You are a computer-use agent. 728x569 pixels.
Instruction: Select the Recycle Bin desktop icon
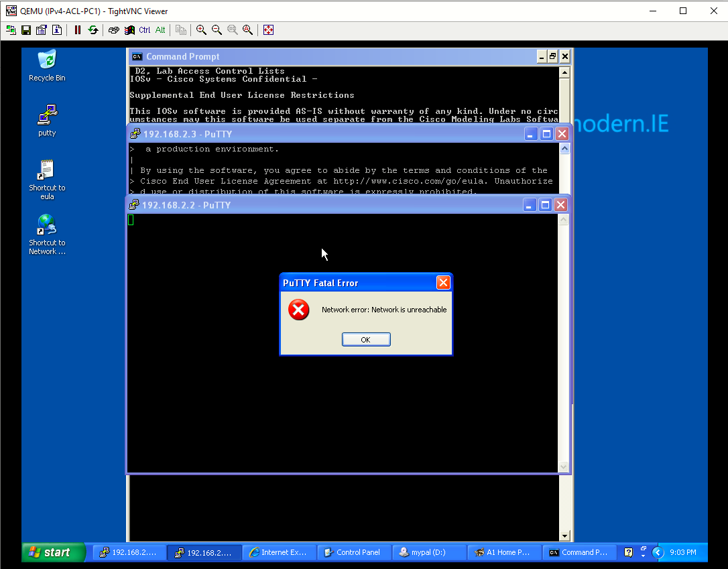47,66
